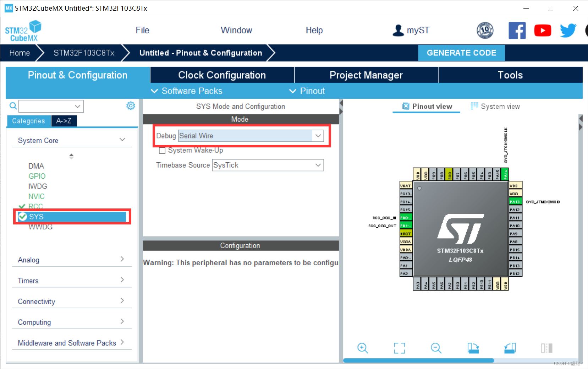The image size is (588, 369).
Task: Enable the System Wake-Up checkbox
Action: coord(162,151)
